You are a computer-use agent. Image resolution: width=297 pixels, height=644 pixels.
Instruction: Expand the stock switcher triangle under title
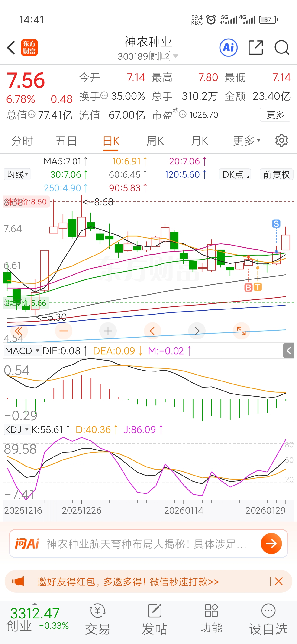(176, 56)
